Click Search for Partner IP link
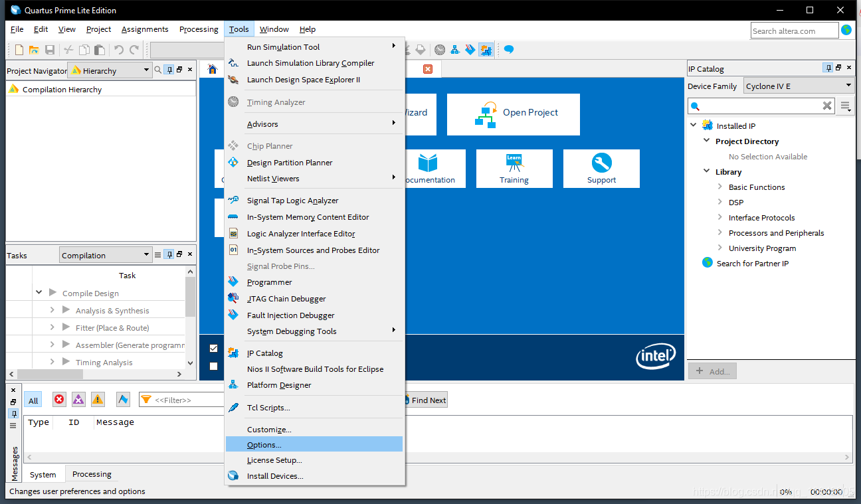This screenshot has height=504, width=861. pos(753,264)
